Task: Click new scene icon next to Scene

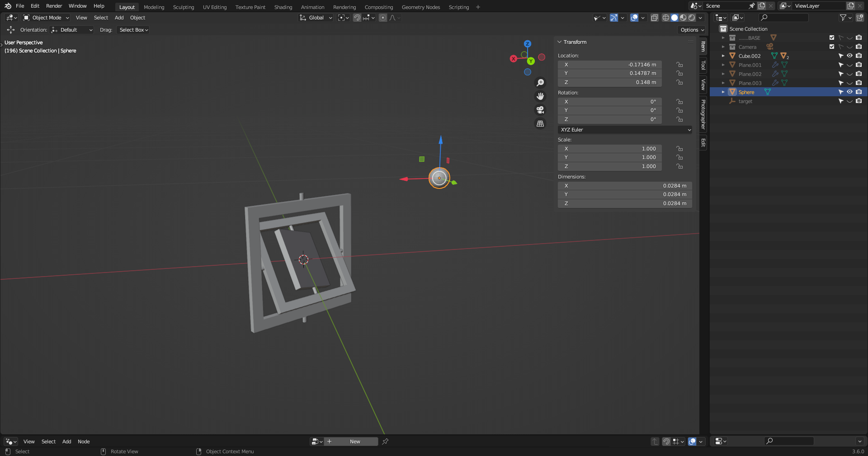Action: coord(762,6)
